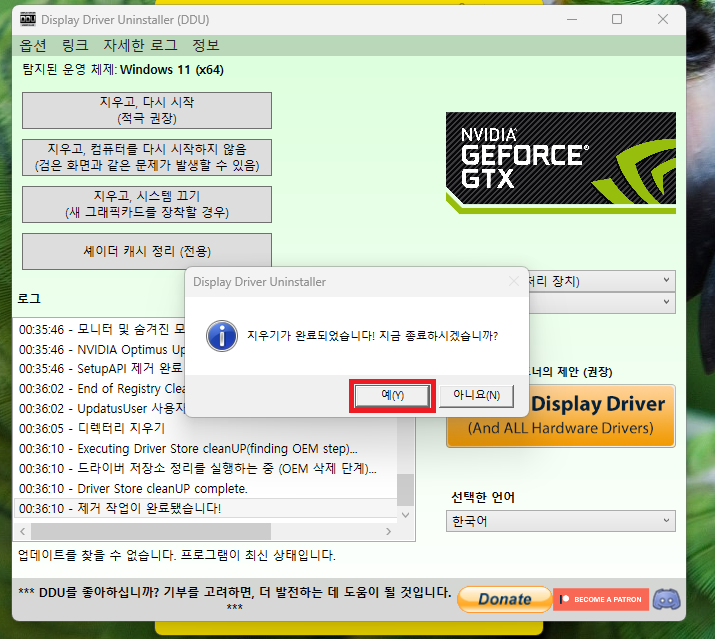This screenshot has height=639, width=715.
Task: Click the log vertical scrollbar thumb
Action: [405, 490]
